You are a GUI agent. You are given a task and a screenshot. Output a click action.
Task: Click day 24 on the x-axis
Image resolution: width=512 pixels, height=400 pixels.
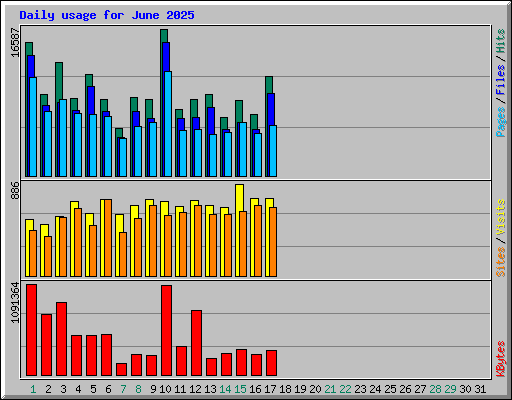pos(375,389)
